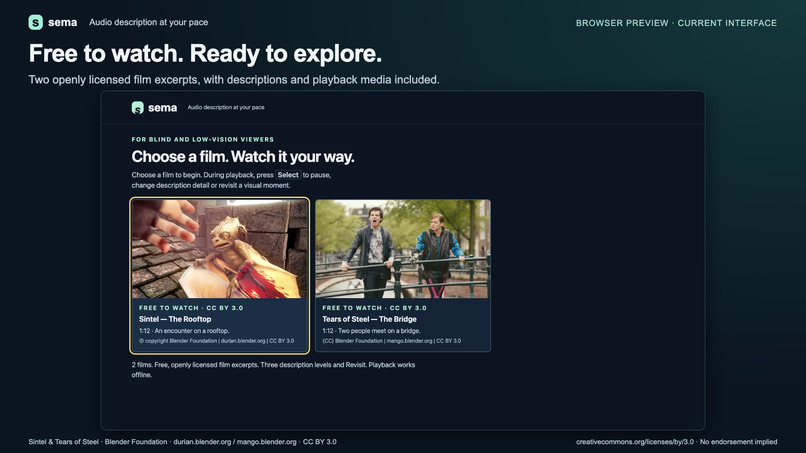Select the 'Tears of Steel — The Bridge' title
The image size is (806, 453).
pos(369,319)
